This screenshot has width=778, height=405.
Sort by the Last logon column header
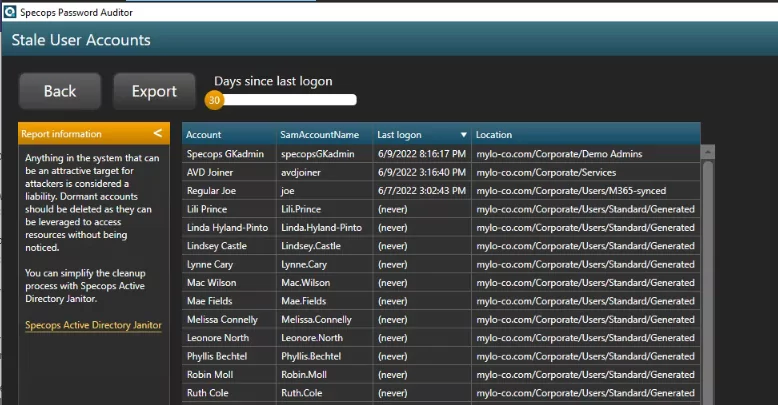coord(422,135)
